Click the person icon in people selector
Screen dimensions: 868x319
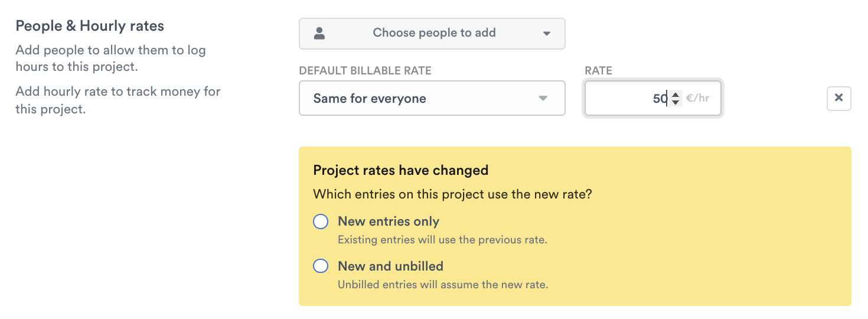click(319, 34)
